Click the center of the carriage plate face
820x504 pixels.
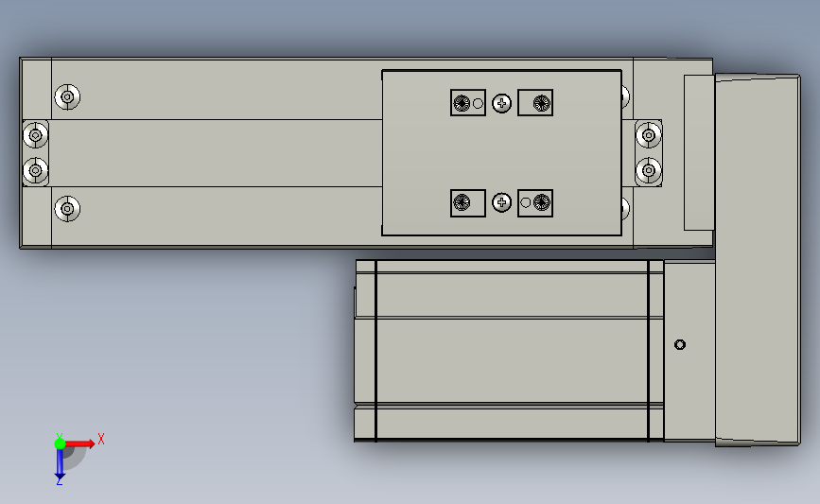pos(501,152)
